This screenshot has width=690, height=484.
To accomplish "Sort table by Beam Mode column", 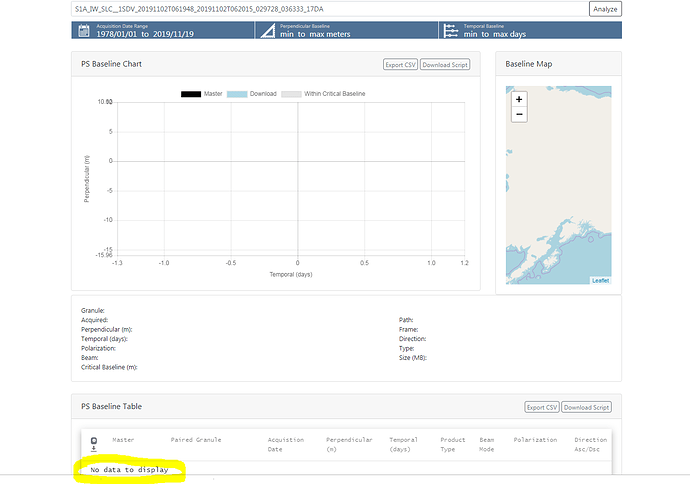I will [x=487, y=444].
